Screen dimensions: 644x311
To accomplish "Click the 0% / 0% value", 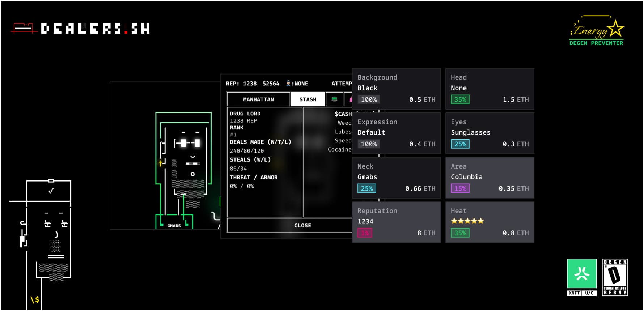I will point(242,186).
